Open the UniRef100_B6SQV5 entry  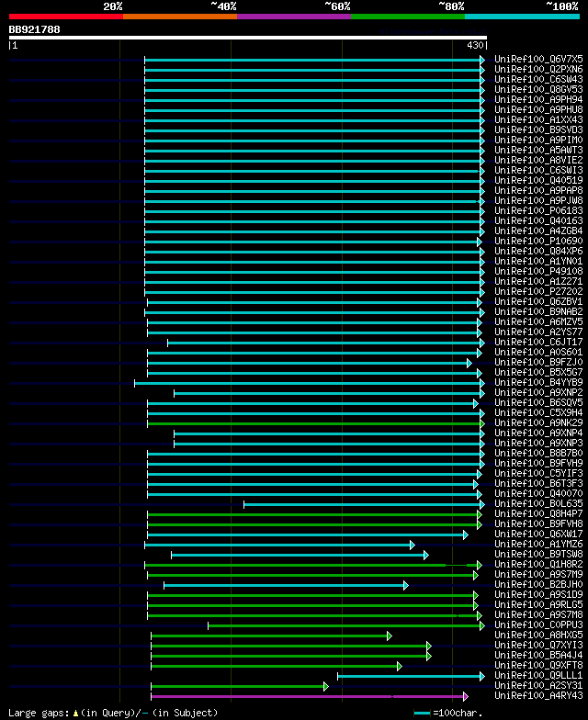tap(538, 402)
